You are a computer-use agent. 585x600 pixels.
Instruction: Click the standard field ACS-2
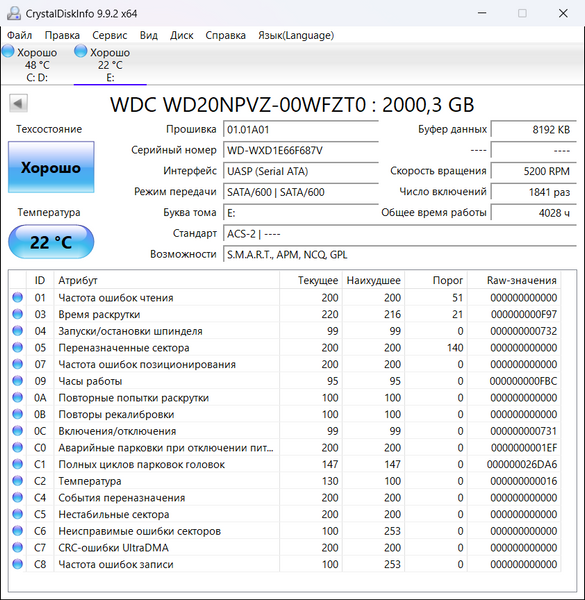tap(400, 233)
